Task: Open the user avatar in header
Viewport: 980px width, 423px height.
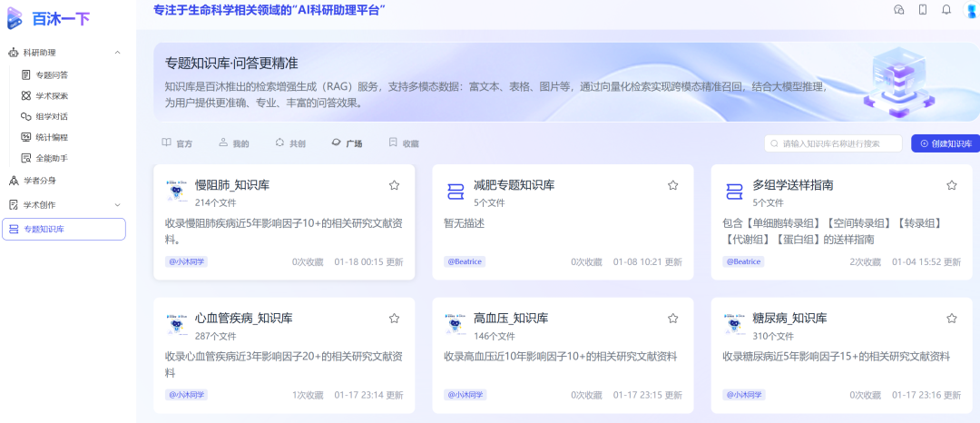Action: click(971, 11)
